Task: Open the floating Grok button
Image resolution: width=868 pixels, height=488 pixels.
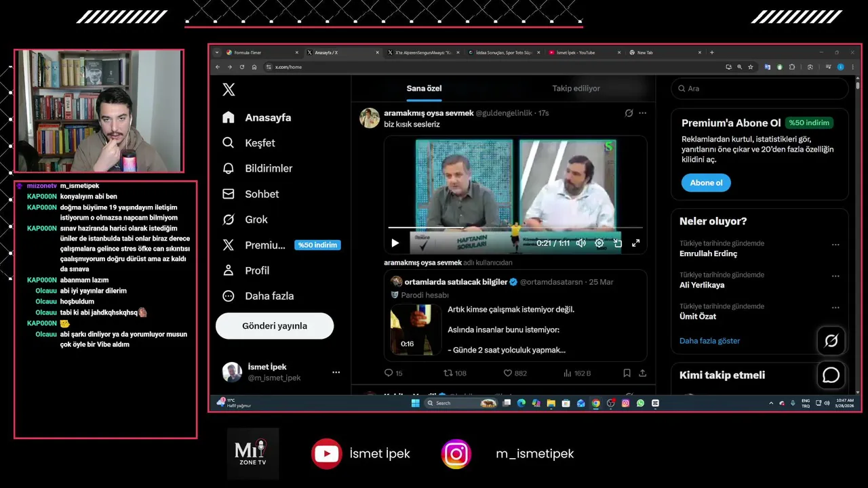Action: (831, 340)
